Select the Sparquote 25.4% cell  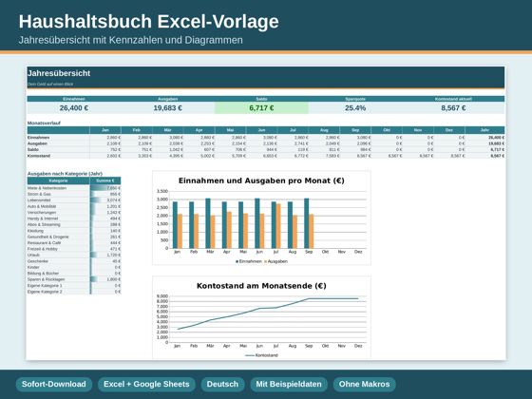pyautogui.click(x=355, y=108)
